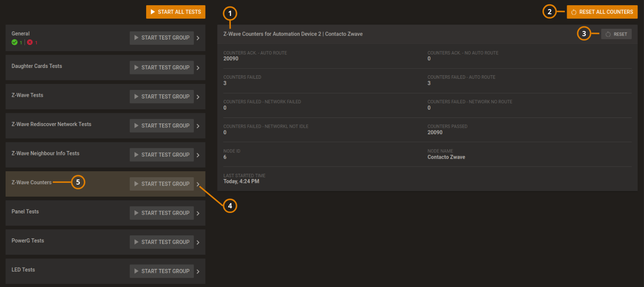Click Start All Tests button

(x=175, y=12)
